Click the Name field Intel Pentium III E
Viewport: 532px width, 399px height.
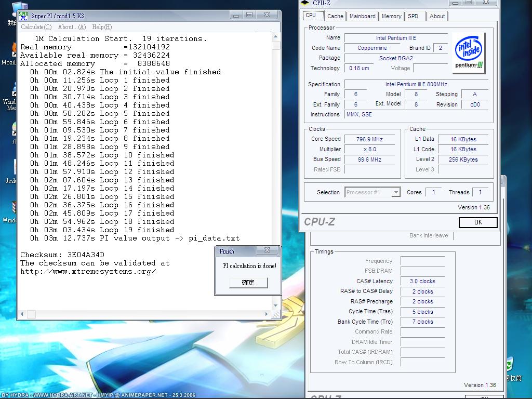(396, 38)
